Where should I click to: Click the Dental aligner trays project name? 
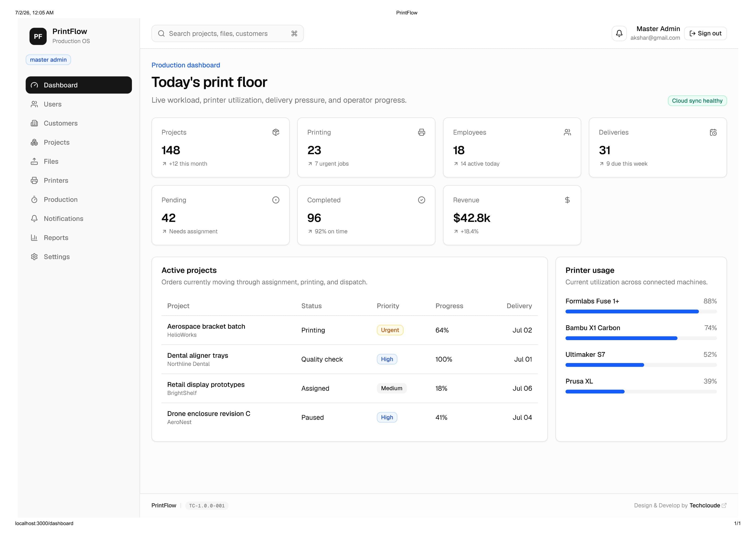click(198, 355)
